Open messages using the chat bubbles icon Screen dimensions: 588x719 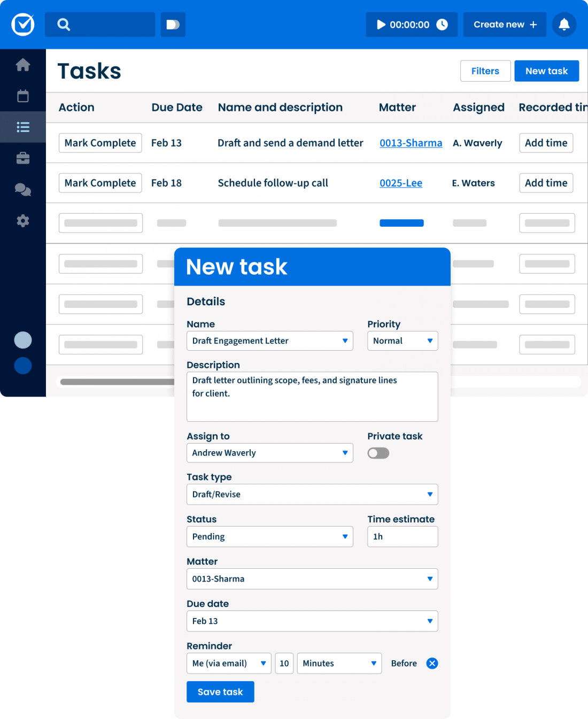[22, 190]
